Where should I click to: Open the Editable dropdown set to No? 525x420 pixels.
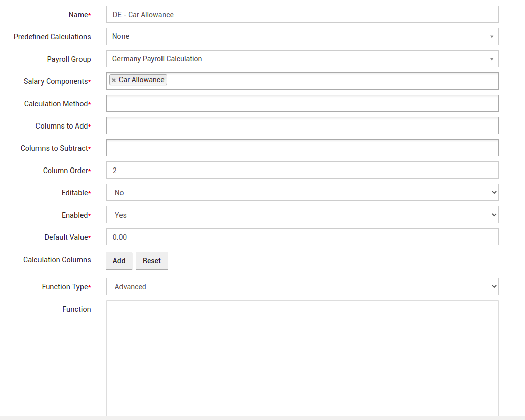pyautogui.click(x=302, y=192)
